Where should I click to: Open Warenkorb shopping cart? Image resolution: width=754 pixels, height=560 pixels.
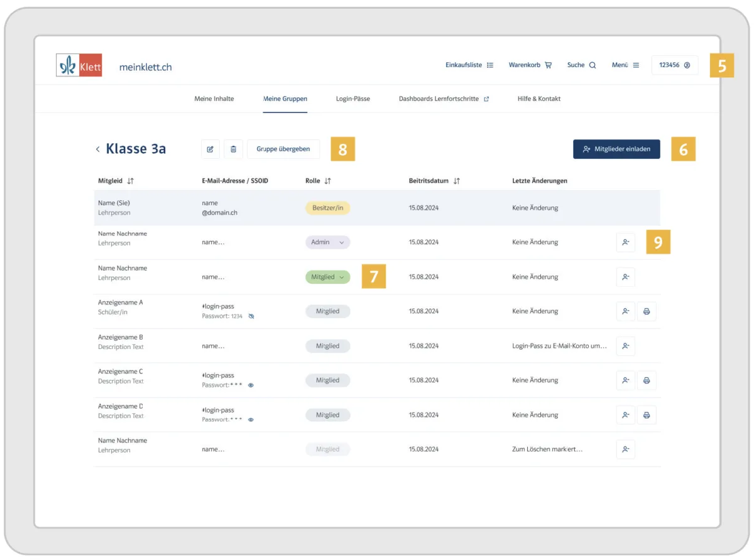[x=530, y=65]
